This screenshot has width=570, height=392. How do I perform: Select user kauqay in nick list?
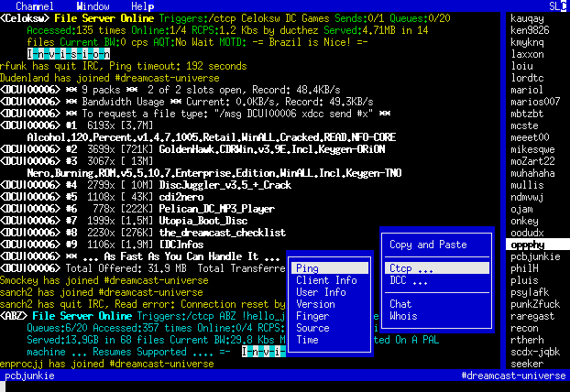(527, 18)
